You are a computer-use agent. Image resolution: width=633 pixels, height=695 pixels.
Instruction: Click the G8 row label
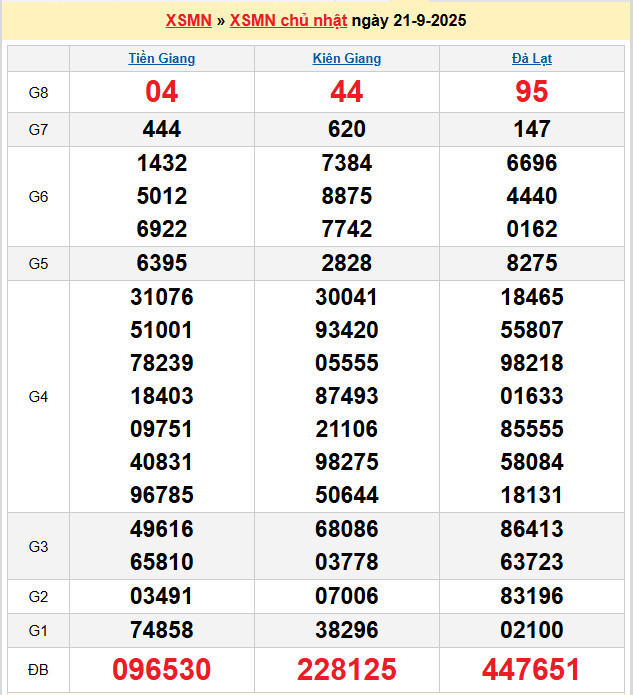pyautogui.click(x=38, y=92)
